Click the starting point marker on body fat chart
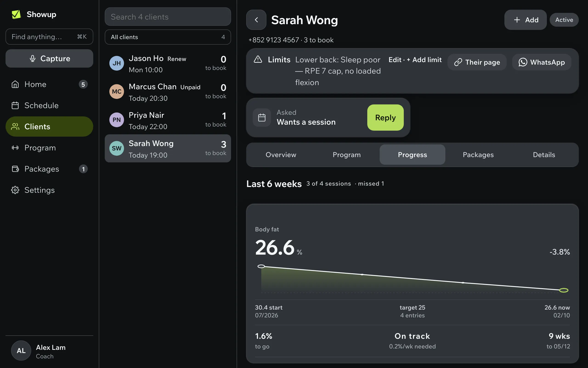This screenshot has width=588, height=368. coord(261,266)
